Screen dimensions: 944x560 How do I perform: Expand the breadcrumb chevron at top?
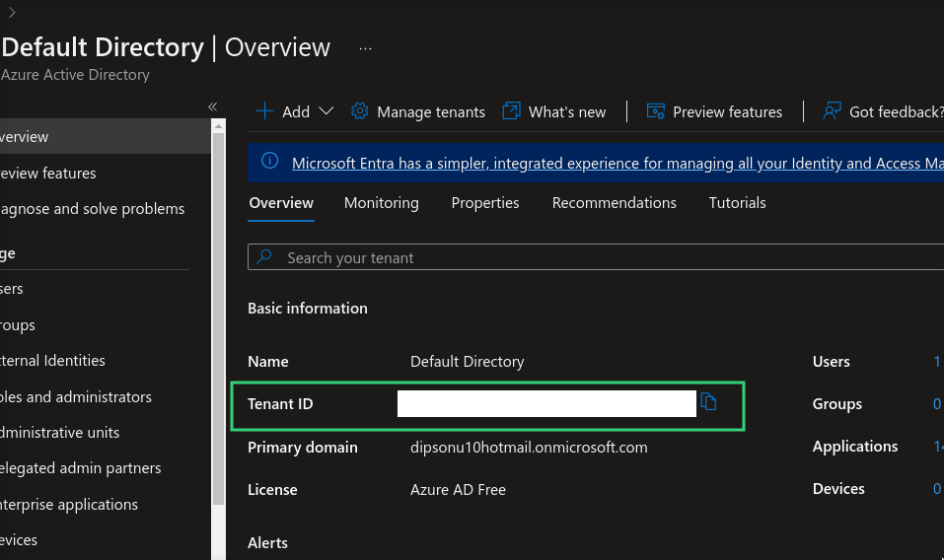pyautogui.click(x=12, y=12)
